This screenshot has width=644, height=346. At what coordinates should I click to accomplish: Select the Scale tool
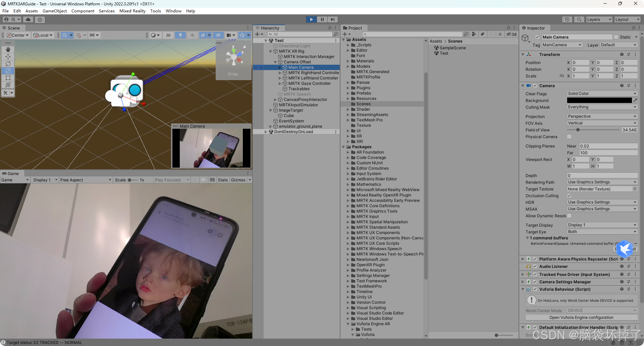point(8,70)
